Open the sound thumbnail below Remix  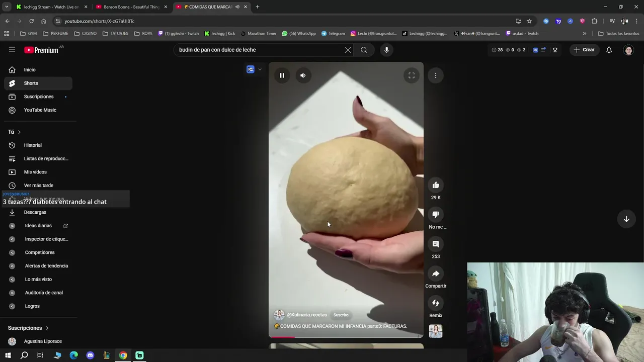pos(436,331)
